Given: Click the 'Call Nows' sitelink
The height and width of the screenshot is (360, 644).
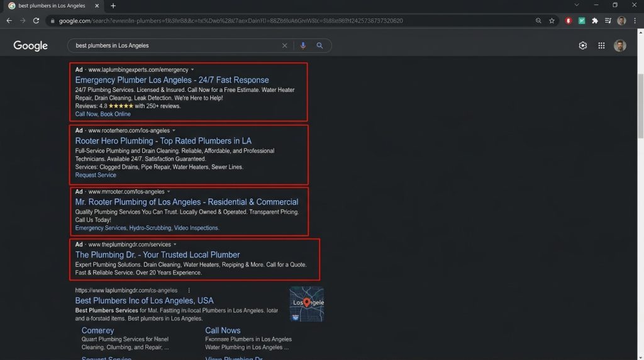Looking at the screenshot, I should click(x=223, y=330).
